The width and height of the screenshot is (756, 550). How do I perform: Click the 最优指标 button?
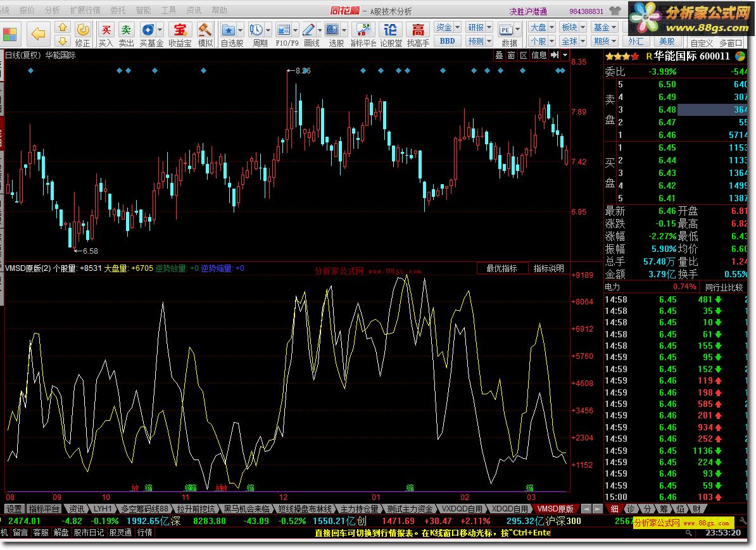[x=501, y=268]
